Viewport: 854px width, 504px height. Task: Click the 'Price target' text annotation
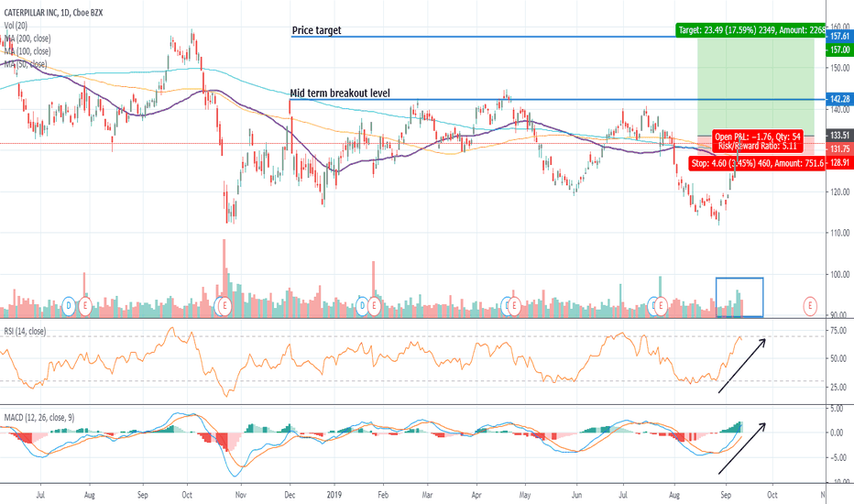(x=316, y=30)
